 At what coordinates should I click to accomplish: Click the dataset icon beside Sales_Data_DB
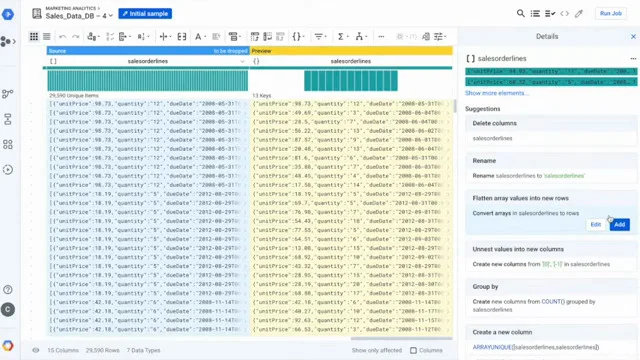pos(37,13)
